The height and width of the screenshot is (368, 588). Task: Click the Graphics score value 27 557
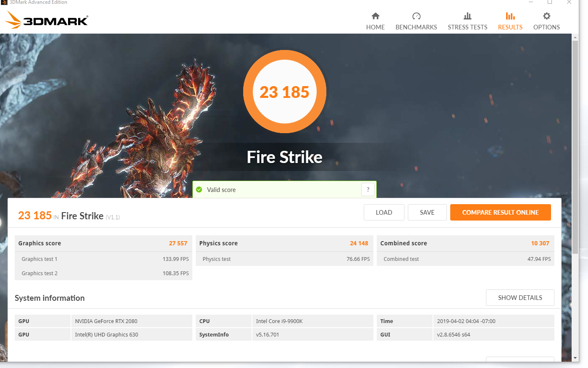[178, 243]
